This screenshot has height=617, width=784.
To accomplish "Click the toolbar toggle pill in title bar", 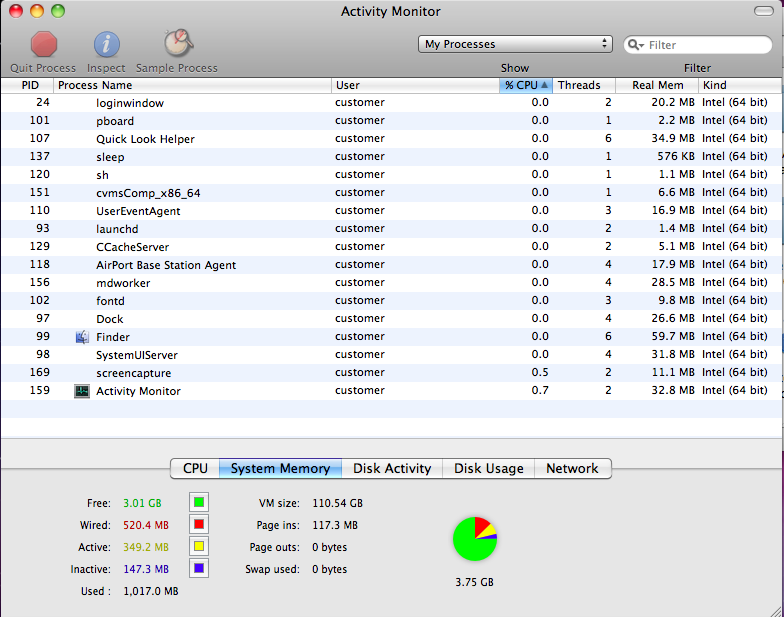I will point(764,11).
